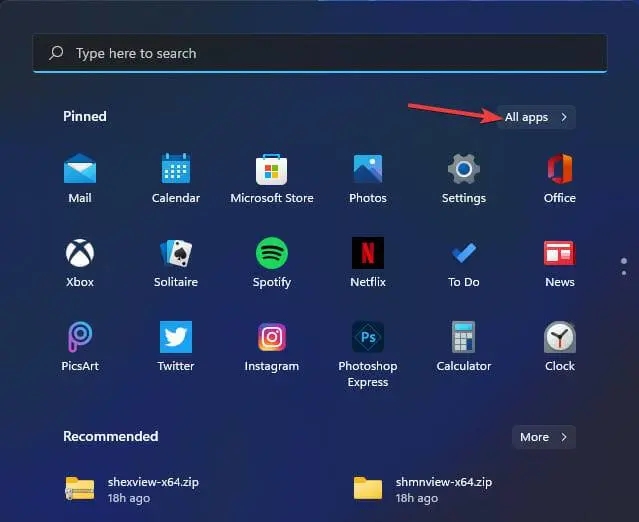Open the Clock app
The width and height of the screenshot is (639, 522).
(x=560, y=347)
